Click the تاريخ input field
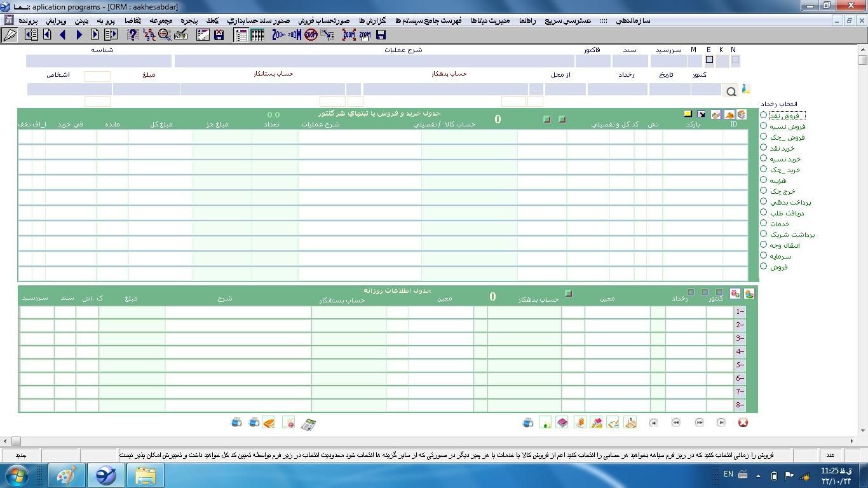Viewport: 868px width, 488px height. (670, 90)
